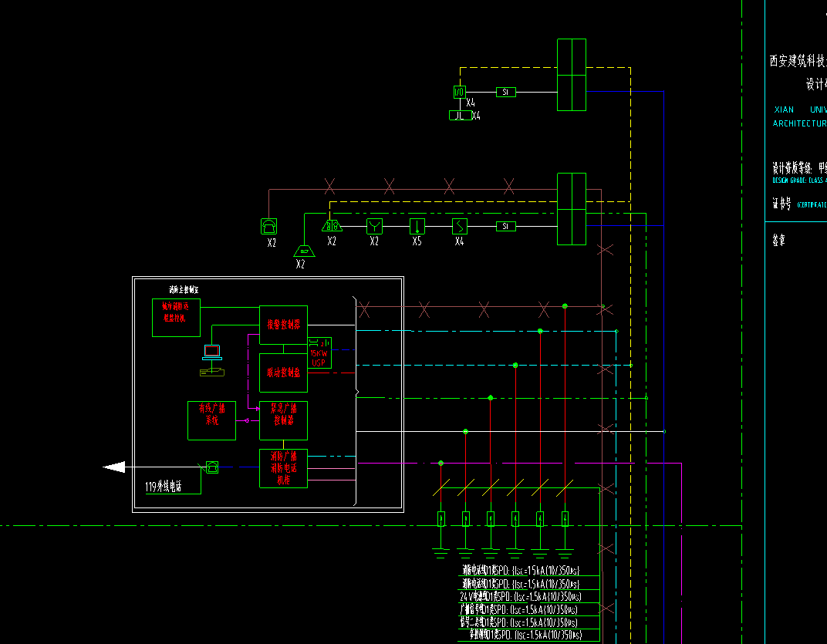Image resolution: width=827 pixels, height=644 pixels.
Task: Select the rightmost SPD surge protector symbol
Action: (x=565, y=519)
